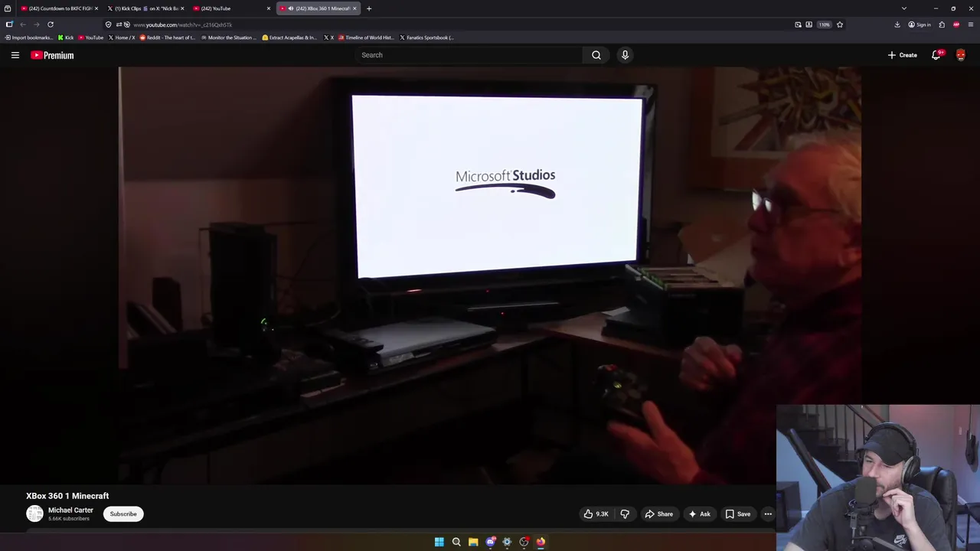The image size is (980, 551).
Task: Open the YouTube bookmark in toolbar
Action: tap(91, 37)
